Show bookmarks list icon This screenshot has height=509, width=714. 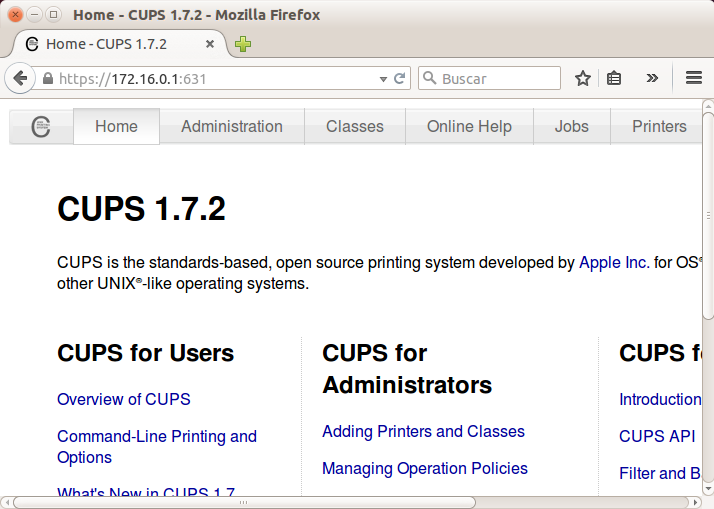(x=613, y=78)
